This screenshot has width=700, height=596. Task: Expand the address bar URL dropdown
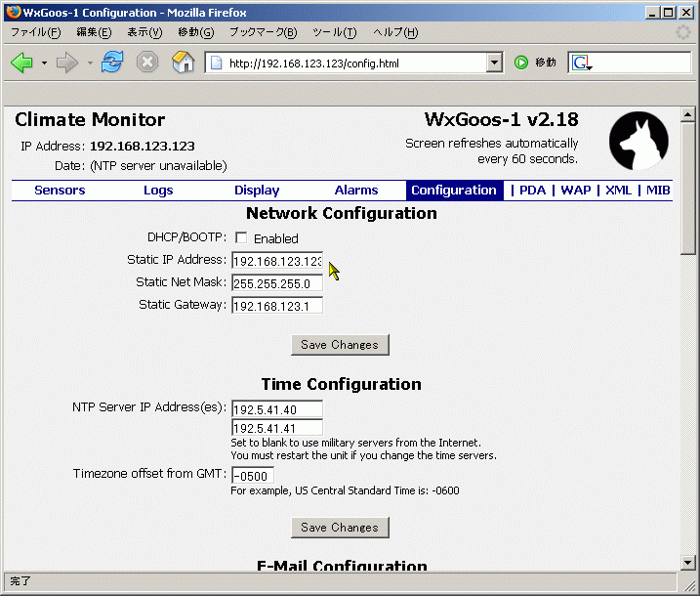494,63
